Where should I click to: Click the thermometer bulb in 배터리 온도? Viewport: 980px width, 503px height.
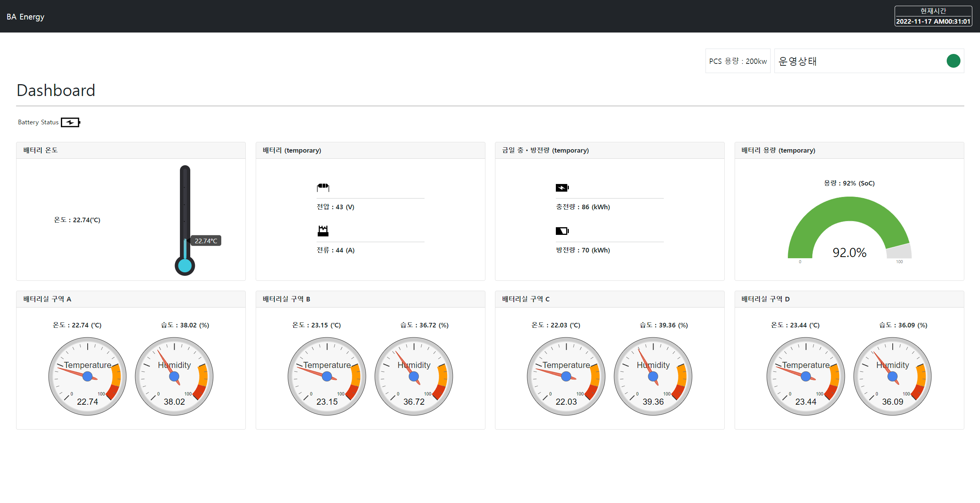coord(185,265)
